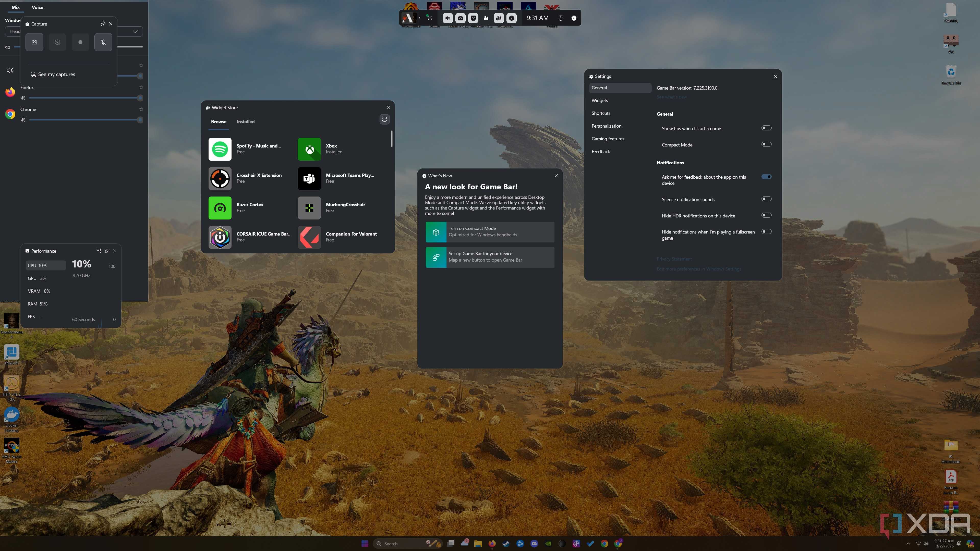Image resolution: width=980 pixels, height=551 pixels.
Task: Open Xbox Social people icon in Game Bar
Action: (x=486, y=18)
